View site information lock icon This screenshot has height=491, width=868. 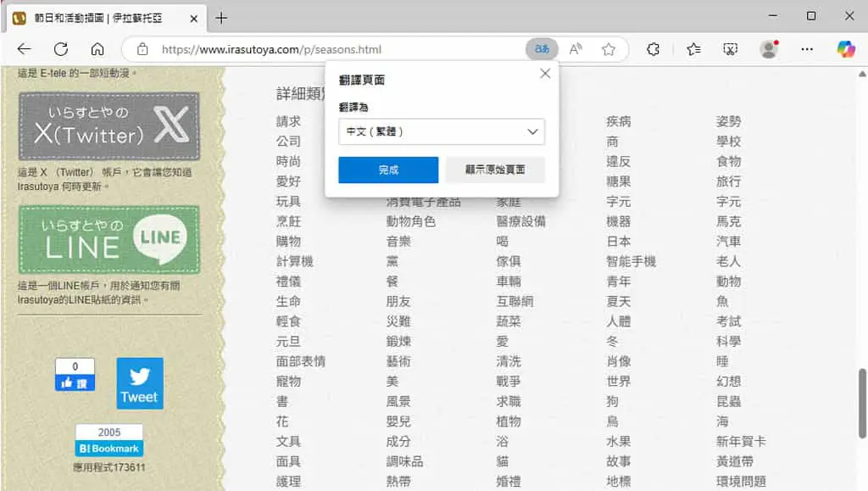[142, 49]
